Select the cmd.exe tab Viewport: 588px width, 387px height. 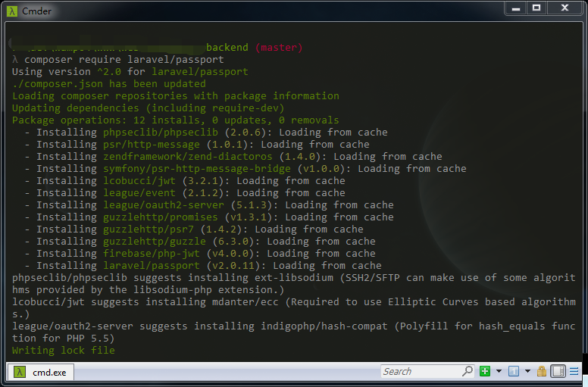click(40, 372)
